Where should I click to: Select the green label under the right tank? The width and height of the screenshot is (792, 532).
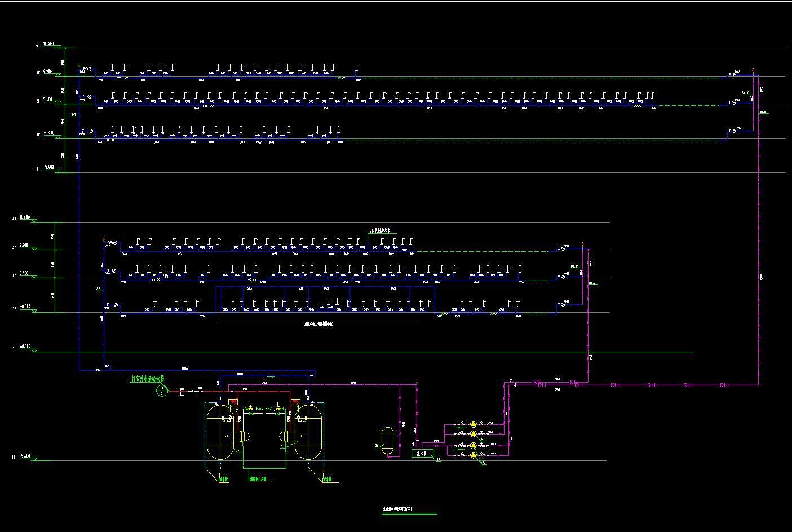pyautogui.click(x=327, y=481)
